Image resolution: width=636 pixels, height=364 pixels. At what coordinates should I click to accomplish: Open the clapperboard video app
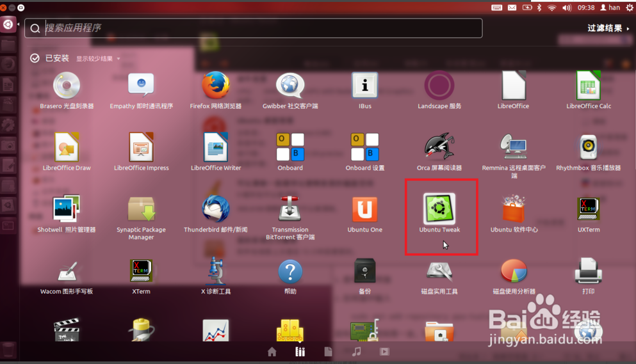pyautogui.click(x=67, y=329)
